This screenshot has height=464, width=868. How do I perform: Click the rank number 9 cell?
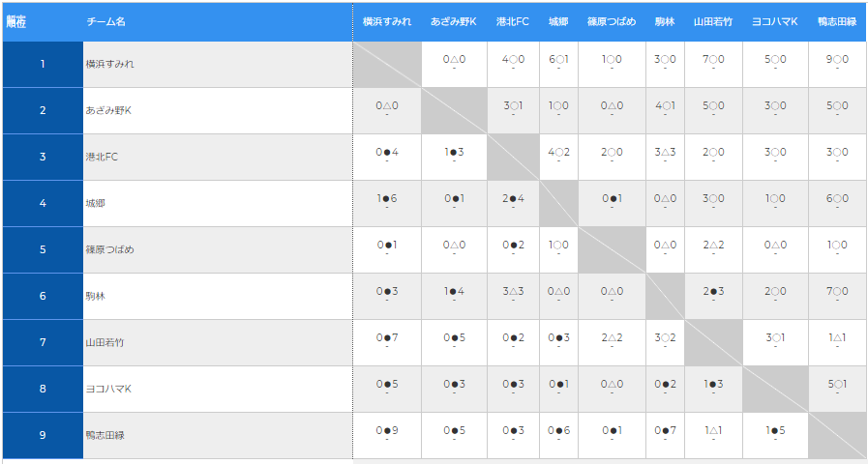(x=43, y=435)
